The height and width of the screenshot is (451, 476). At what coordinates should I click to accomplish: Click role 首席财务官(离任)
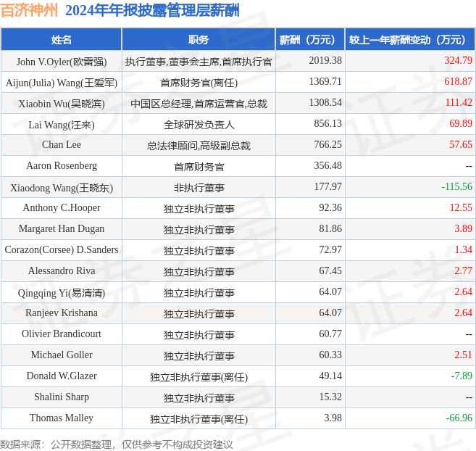199,83
